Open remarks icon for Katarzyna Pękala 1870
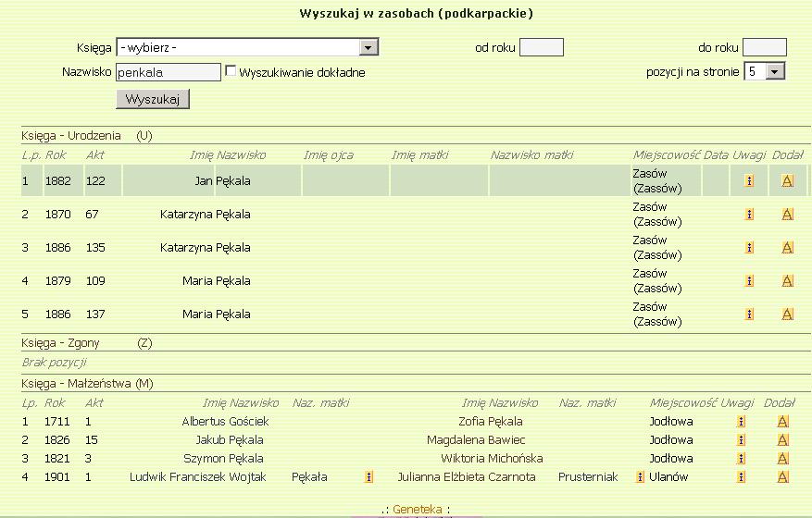 pos(749,214)
